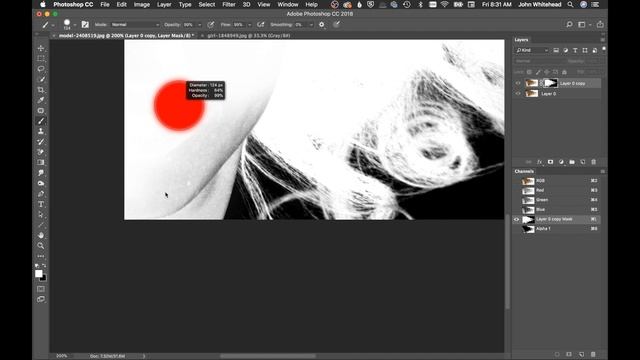Enable airbrush-style build-up

coord(261,24)
